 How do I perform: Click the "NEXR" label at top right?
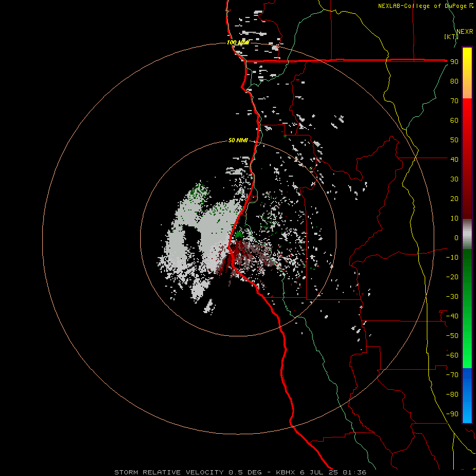click(x=465, y=32)
